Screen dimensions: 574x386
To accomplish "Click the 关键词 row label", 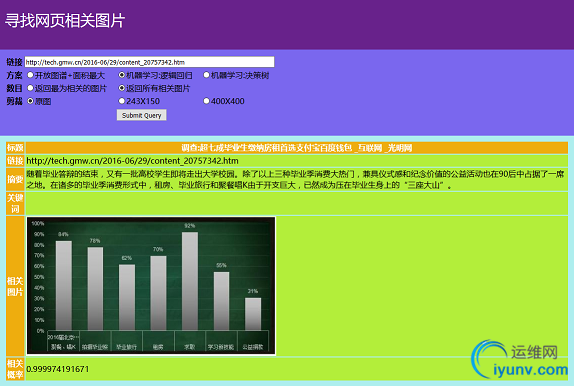I will 15,203.
